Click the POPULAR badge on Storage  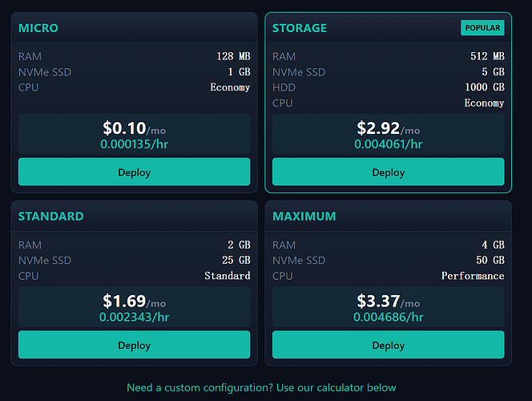(x=482, y=28)
